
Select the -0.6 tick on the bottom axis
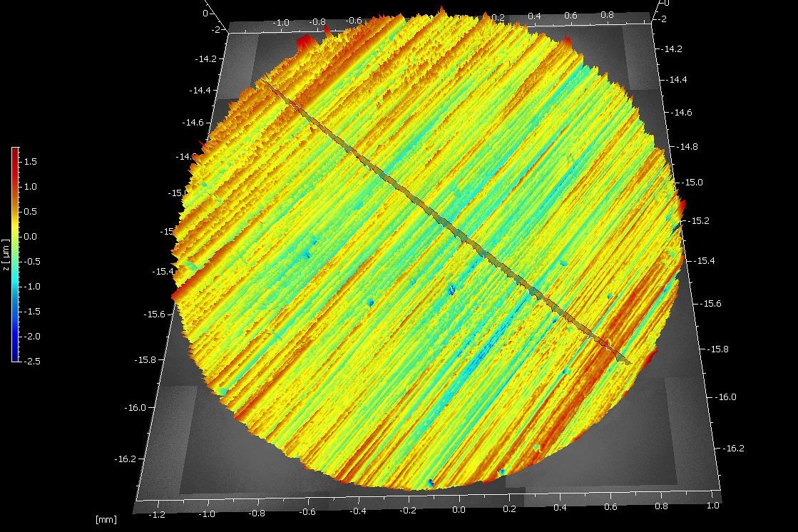(307, 511)
